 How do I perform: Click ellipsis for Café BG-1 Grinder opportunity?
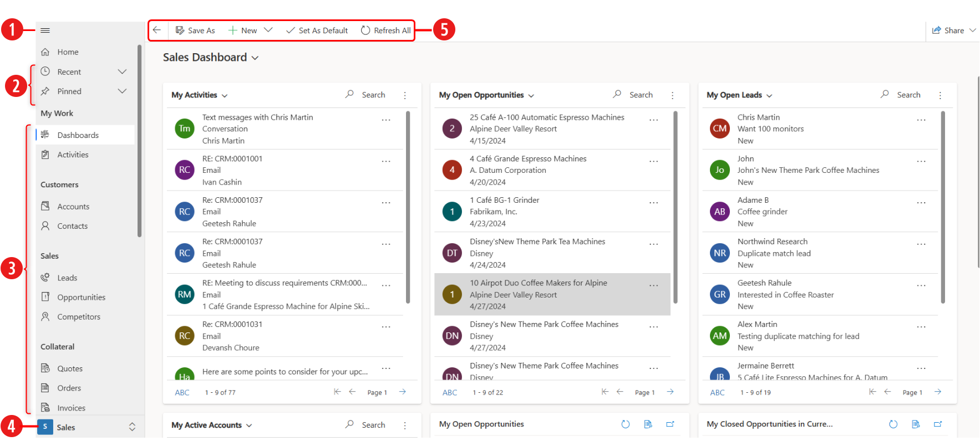(654, 203)
